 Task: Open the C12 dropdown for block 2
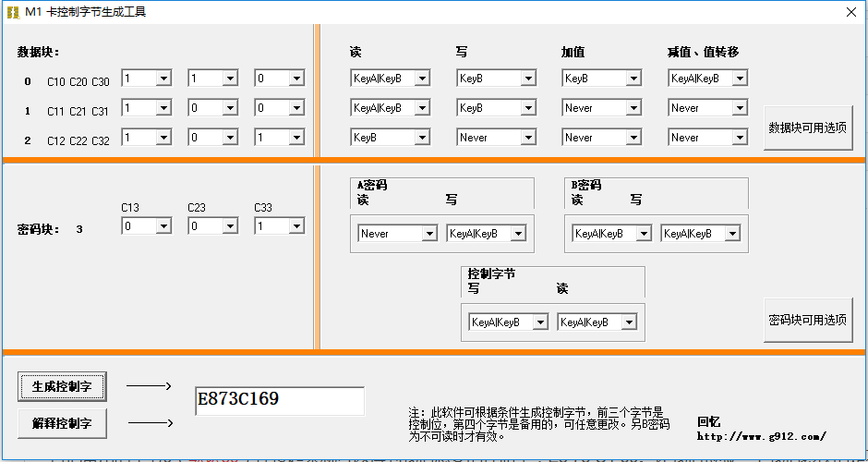(x=163, y=137)
